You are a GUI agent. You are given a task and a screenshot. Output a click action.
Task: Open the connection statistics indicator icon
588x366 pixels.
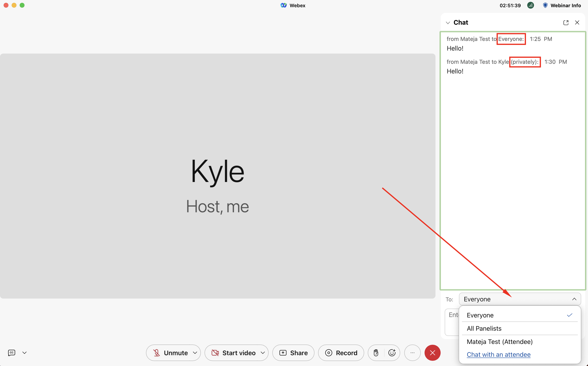pos(530,5)
